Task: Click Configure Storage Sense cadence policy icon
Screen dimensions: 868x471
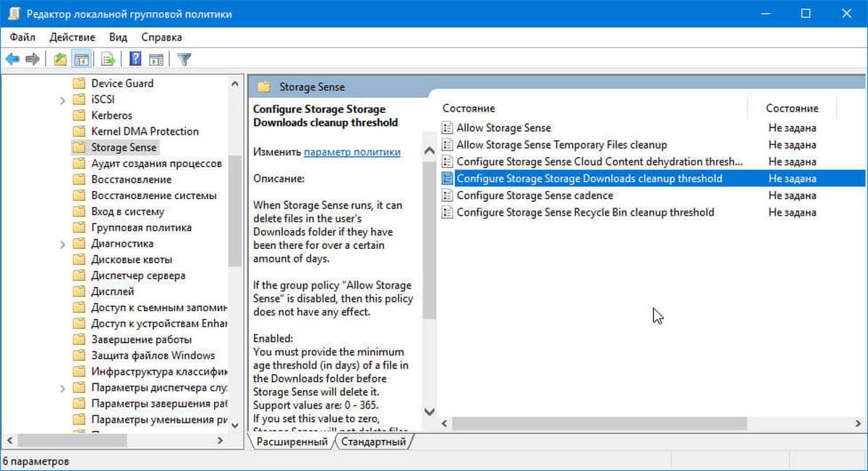Action: coord(448,195)
